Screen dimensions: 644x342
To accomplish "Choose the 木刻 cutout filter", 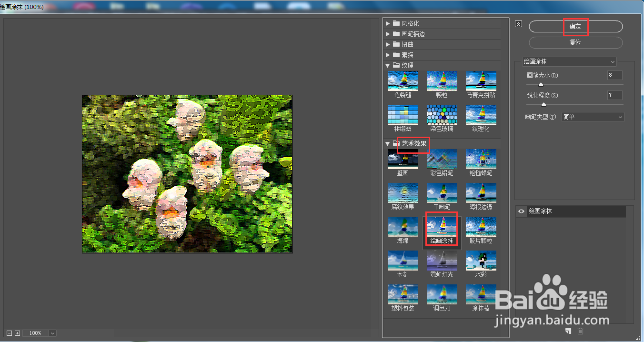I will [x=403, y=261].
